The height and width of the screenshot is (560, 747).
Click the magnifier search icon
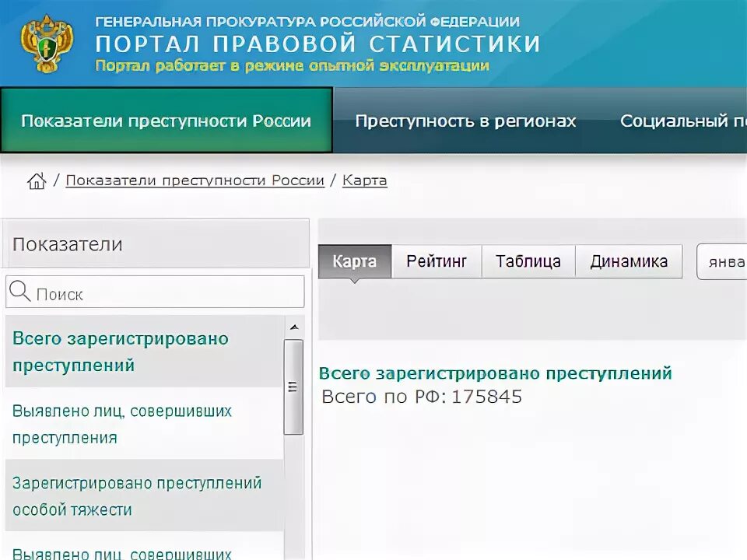pos(20,291)
